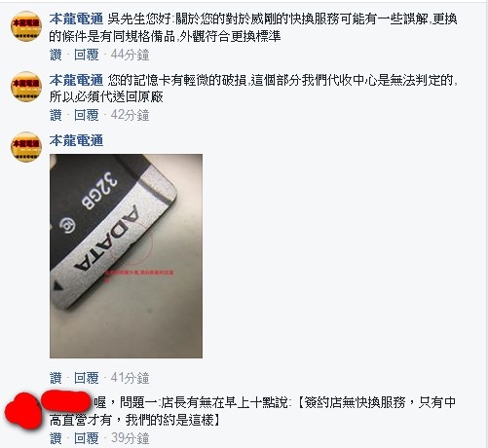Open 本龍電通 name link above the photo
This screenshot has width=488, height=448.
point(76,140)
